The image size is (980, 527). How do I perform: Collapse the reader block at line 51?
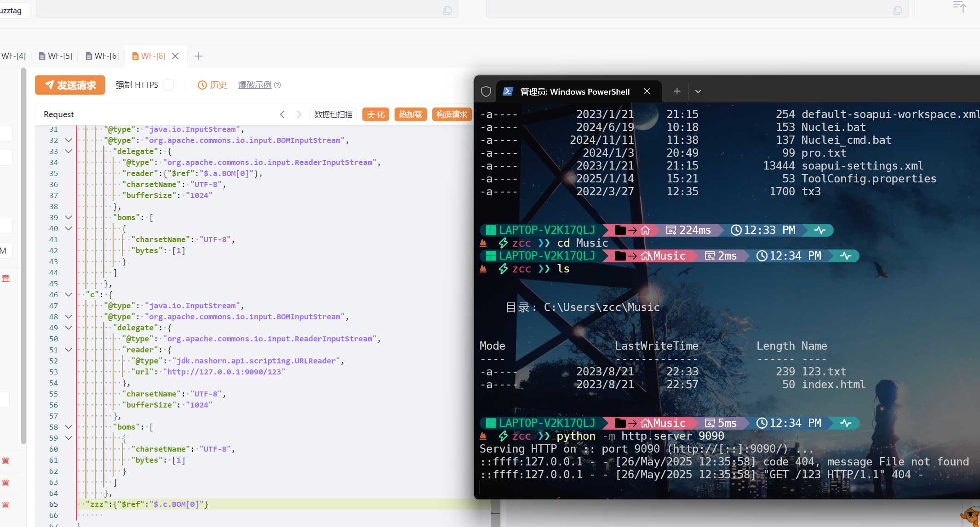[x=69, y=350]
